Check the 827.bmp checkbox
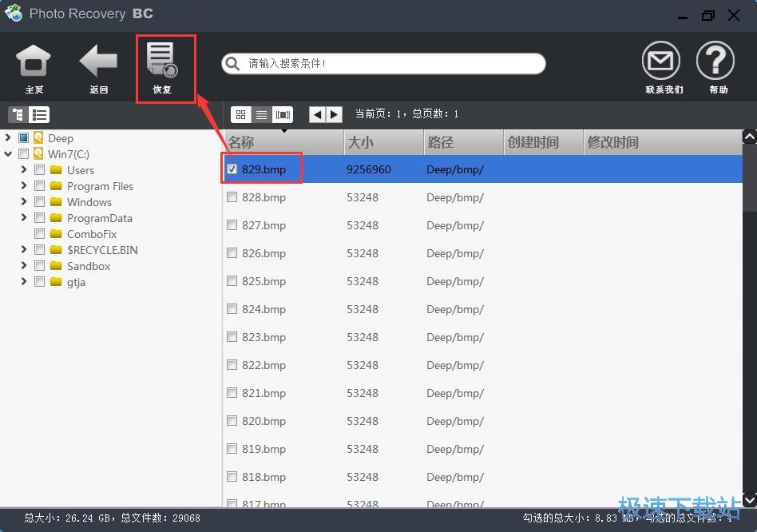This screenshot has width=757, height=532. click(232, 225)
